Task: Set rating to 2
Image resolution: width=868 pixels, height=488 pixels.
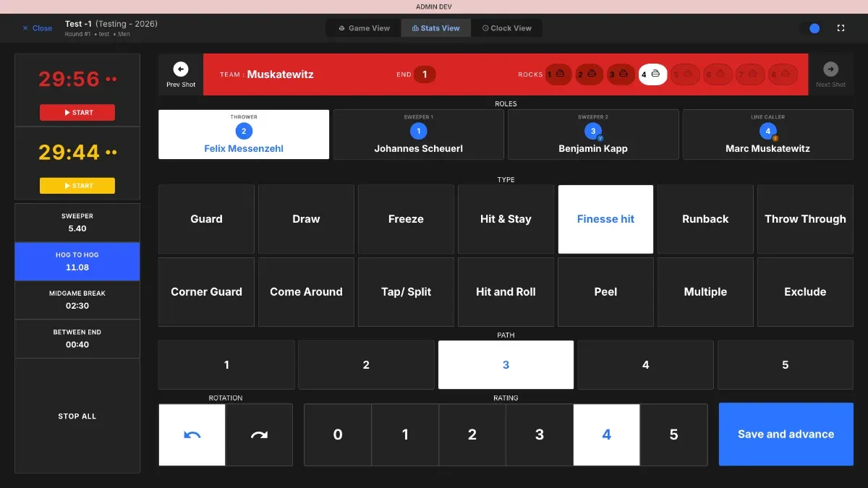Action: point(472,435)
